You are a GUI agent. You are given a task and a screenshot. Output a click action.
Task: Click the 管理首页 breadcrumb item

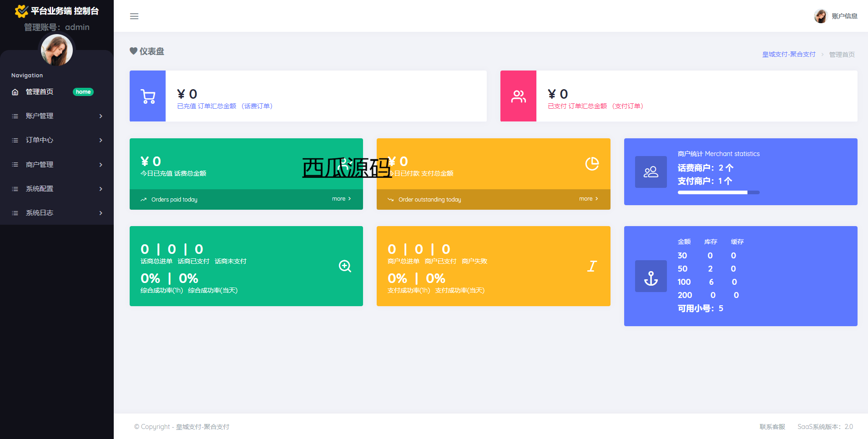[x=842, y=55]
